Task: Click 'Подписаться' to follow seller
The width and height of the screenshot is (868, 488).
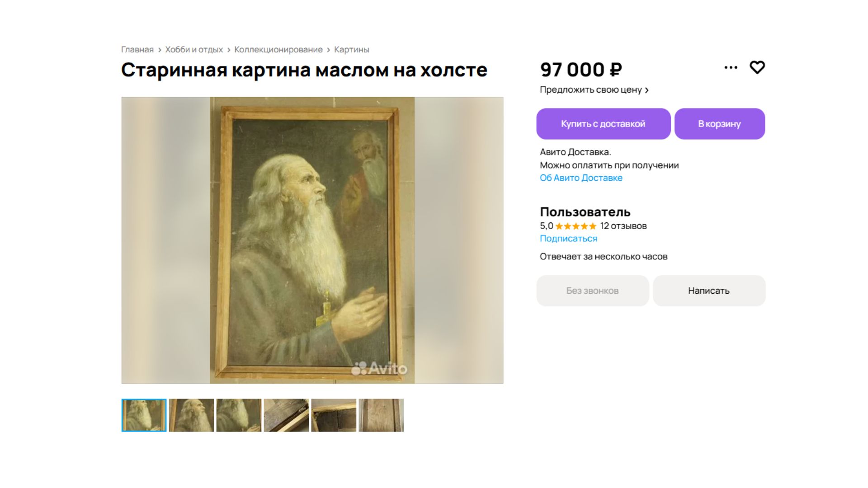Action: click(x=568, y=239)
